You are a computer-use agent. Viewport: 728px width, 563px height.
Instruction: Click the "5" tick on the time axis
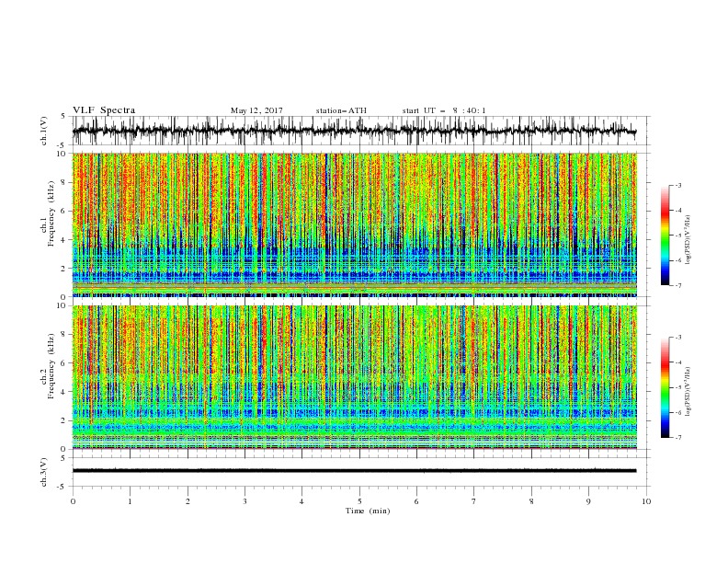[359, 501]
